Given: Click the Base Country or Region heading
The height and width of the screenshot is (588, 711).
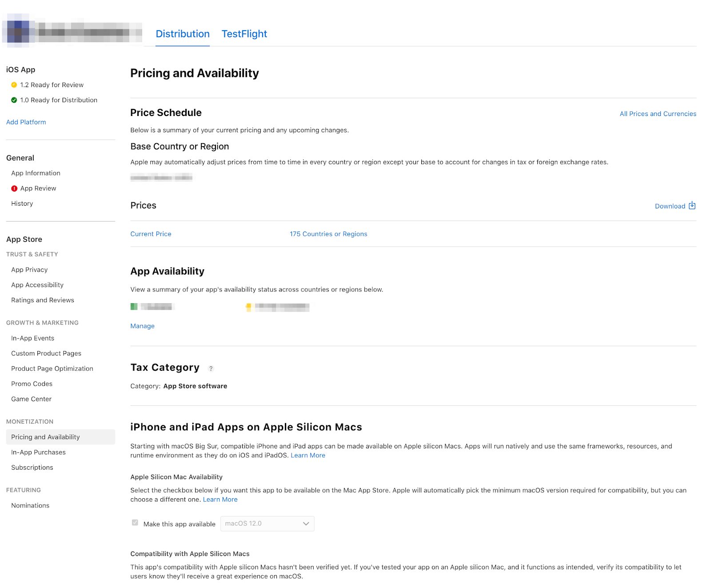Looking at the screenshot, I should pyautogui.click(x=180, y=147).
